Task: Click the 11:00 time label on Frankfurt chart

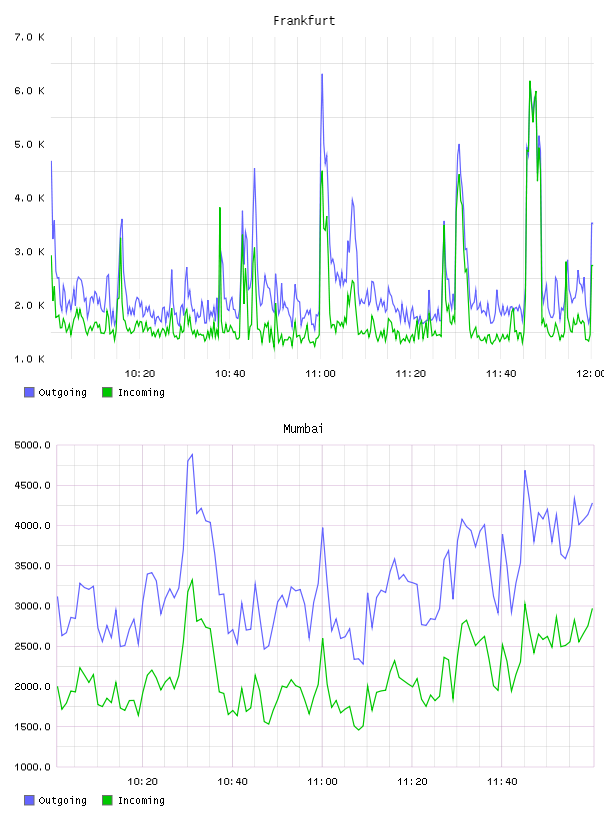Action: coord(320,373)
